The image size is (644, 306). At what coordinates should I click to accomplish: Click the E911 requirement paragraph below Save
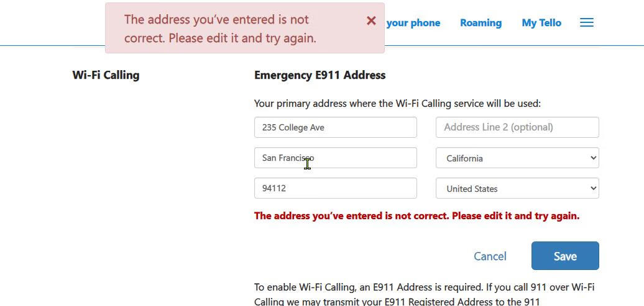pos(424,294)
